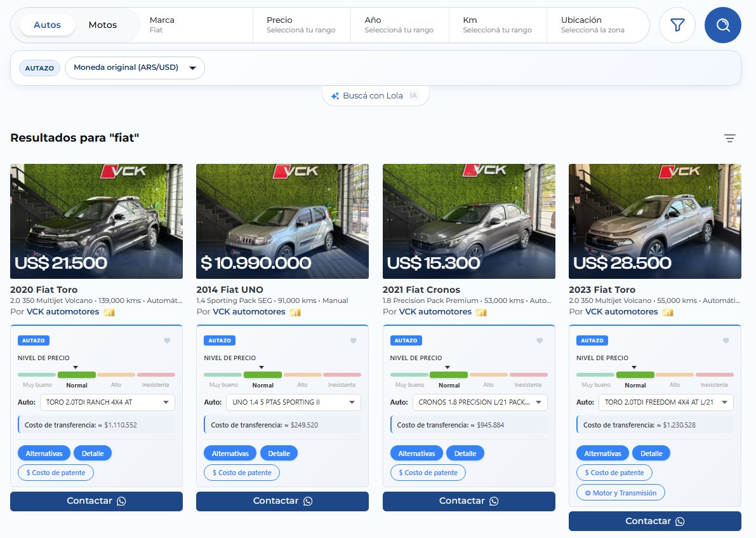The image size is (756, 538).
Task: Expand TORO 2.0TDI RANCH 4X4 AT dropdown
Action: (107, 403)
